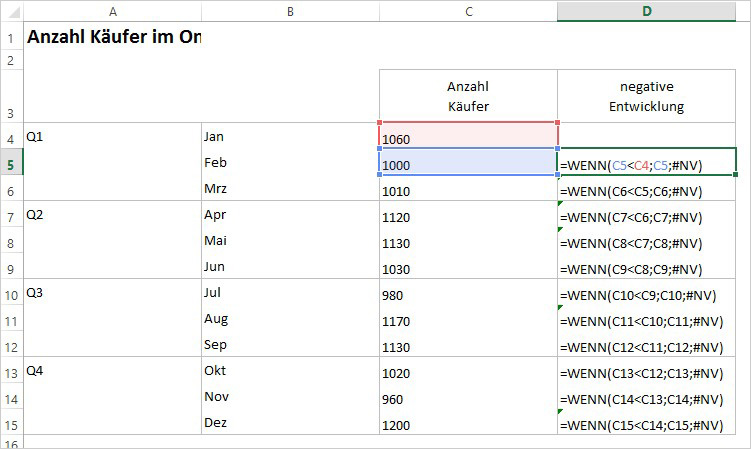Click cell with value 980
This screenshot has height=449, width=751.
(468, 292)
